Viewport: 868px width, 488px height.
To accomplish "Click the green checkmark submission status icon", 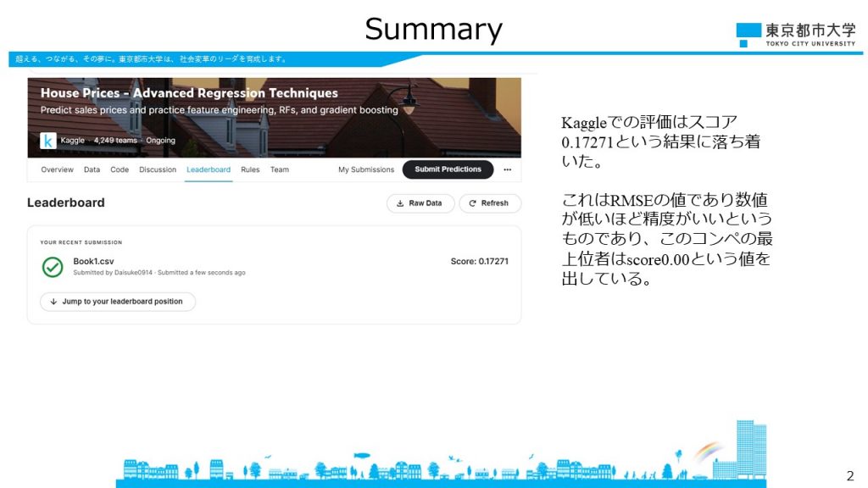I will click(53, 267).
